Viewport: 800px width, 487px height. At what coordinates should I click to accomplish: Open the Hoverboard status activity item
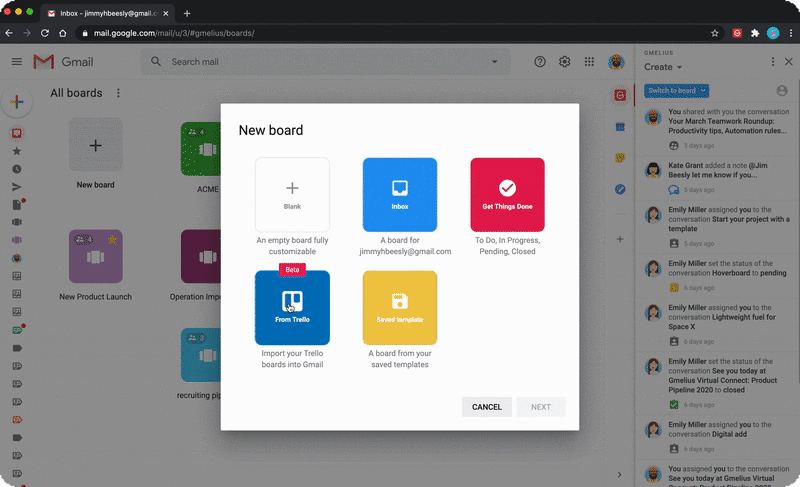[x=717, y=275]
